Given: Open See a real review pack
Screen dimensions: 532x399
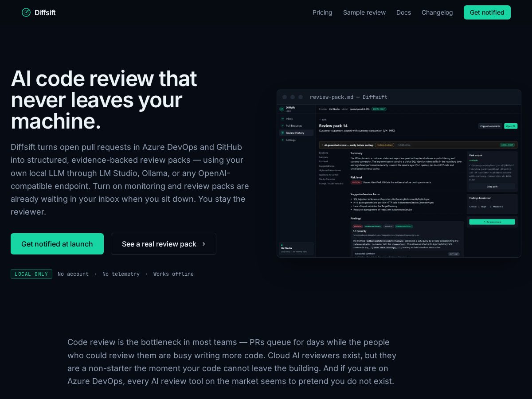Looking at the screenshot, I should tap(164, 244).
